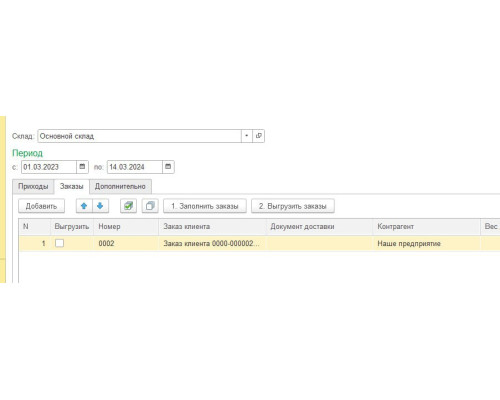Screen dimensions: 500x400
Task: Click the 1. Заполнить заказы button
Action: pyautogui.click(x=205, y=206)
